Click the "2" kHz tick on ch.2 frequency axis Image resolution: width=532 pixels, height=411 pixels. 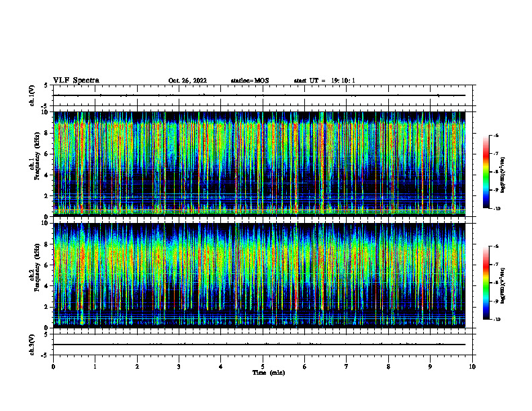[47, 307]
